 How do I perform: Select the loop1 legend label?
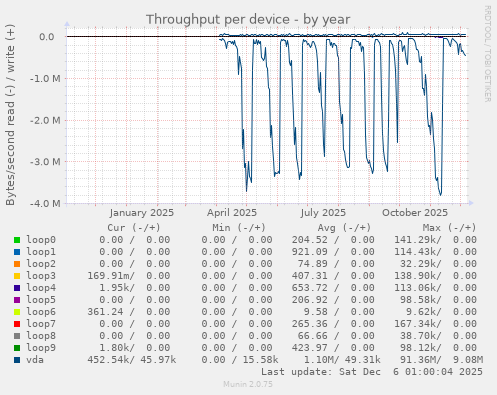[41, 252]
